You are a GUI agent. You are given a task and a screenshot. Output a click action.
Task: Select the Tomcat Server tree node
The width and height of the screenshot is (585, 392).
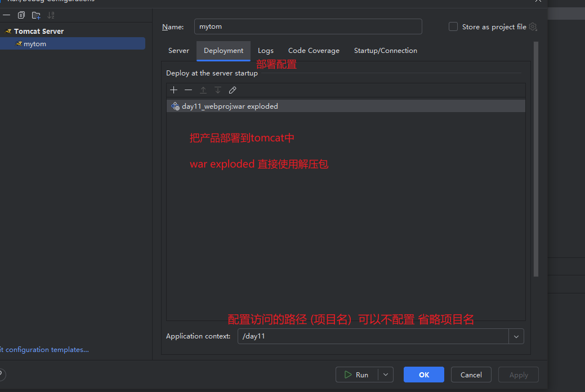coord(39,32)
